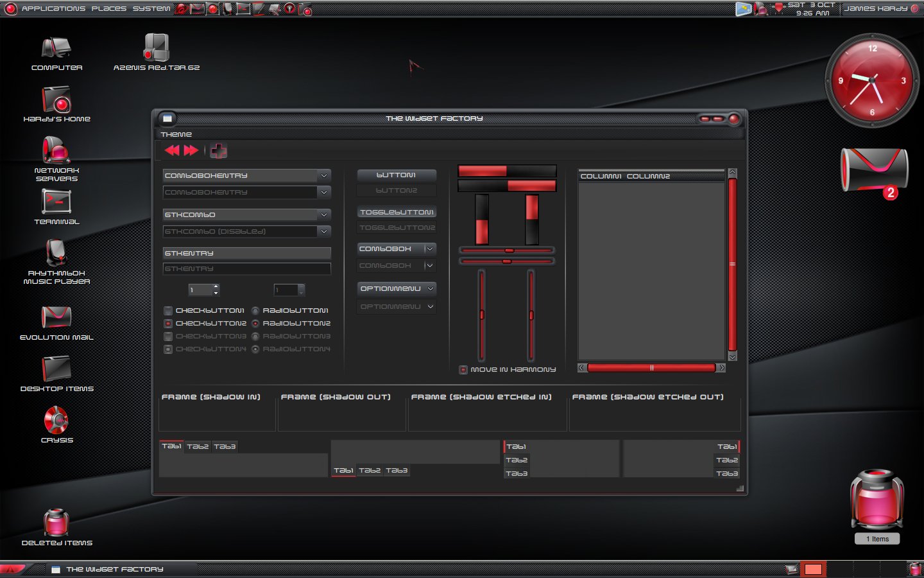
Task: Launch the mail envelope icon in top panel
Action: pos(197,9)
